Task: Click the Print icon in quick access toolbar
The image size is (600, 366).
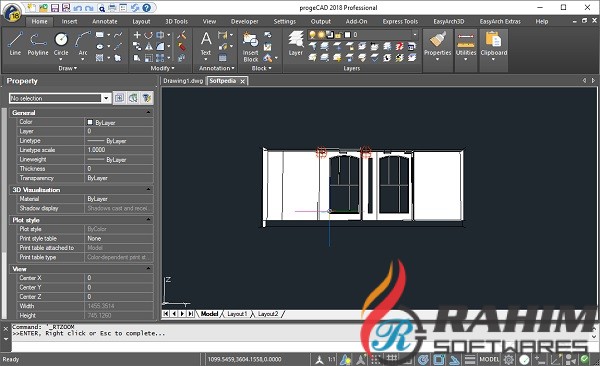Action: pyautogui.click(x=112, y=8)
